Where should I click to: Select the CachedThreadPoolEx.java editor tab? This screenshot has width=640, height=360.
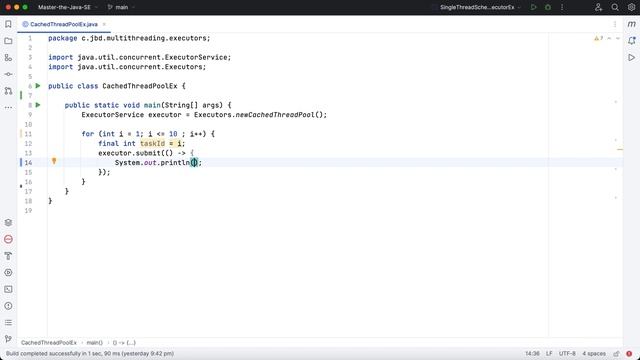pos(64,24)
